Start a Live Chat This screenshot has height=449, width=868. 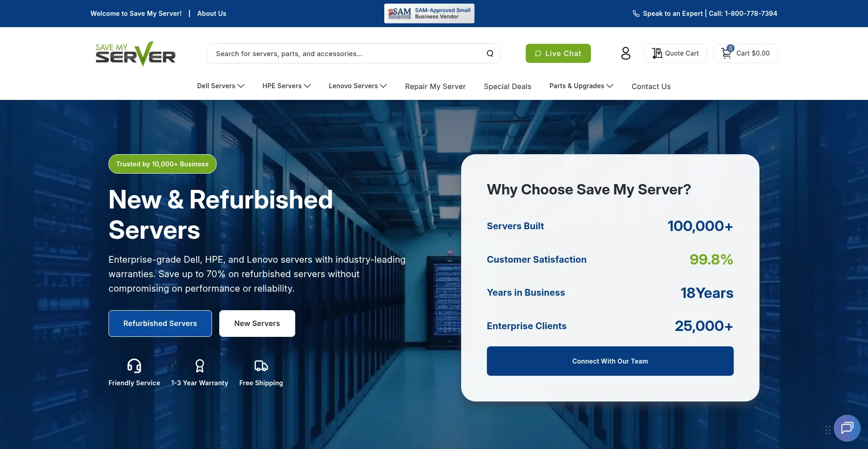(558, 53)
